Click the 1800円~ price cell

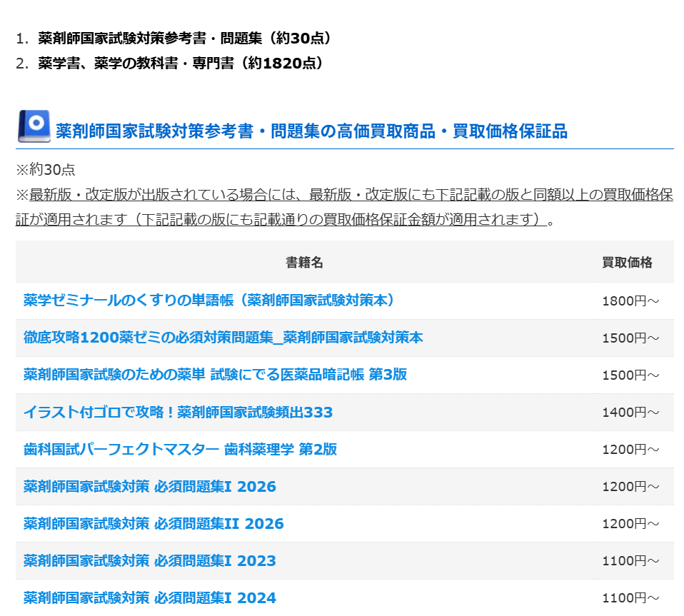tap(630, 301)
